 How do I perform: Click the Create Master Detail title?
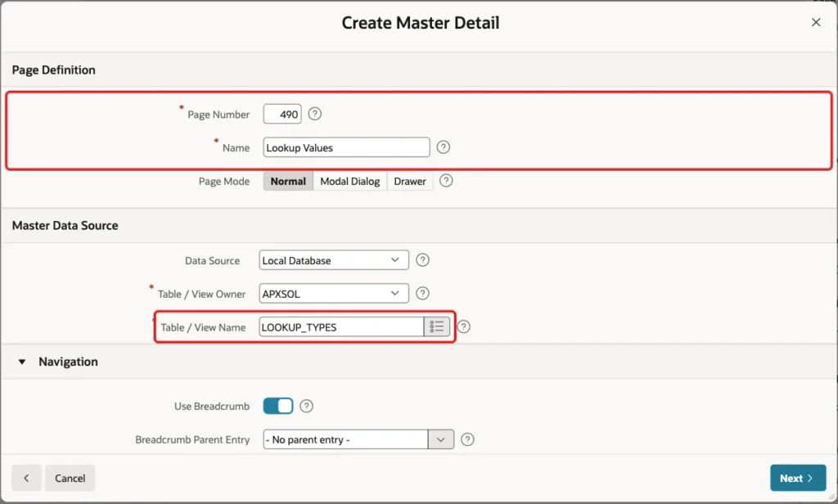(421, 23)
